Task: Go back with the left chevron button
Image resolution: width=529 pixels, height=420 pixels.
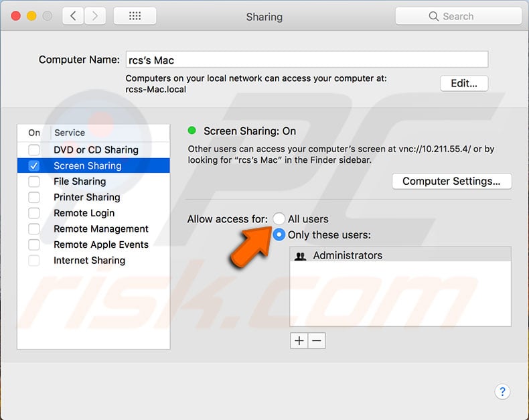Action: pyautogui.click(x=73, y=16)
